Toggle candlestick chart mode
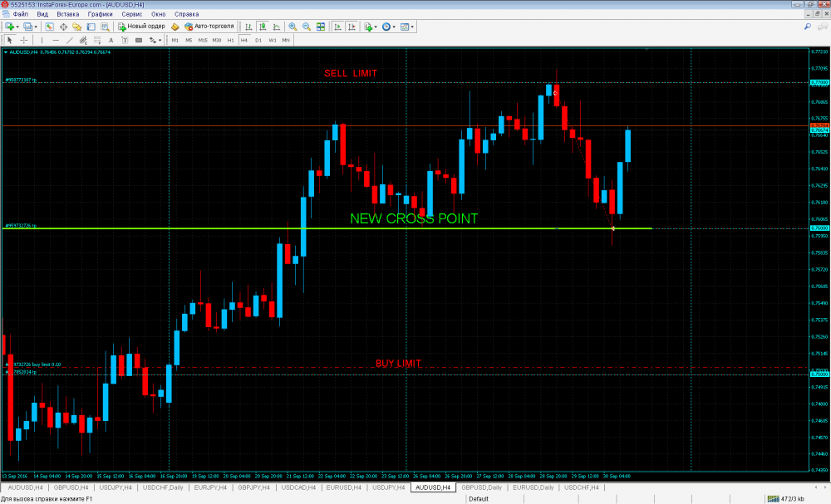 (263, 27)
